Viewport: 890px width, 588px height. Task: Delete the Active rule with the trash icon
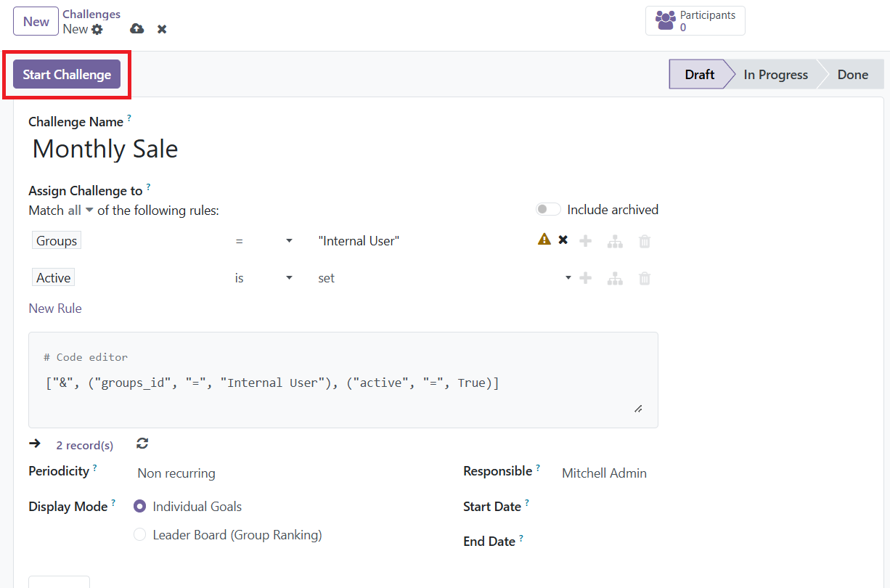[x=644, y=278]
